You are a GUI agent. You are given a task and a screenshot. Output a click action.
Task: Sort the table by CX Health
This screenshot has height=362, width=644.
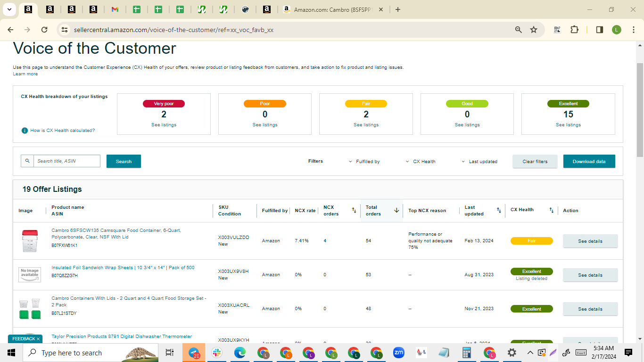[x=552, y=210]
